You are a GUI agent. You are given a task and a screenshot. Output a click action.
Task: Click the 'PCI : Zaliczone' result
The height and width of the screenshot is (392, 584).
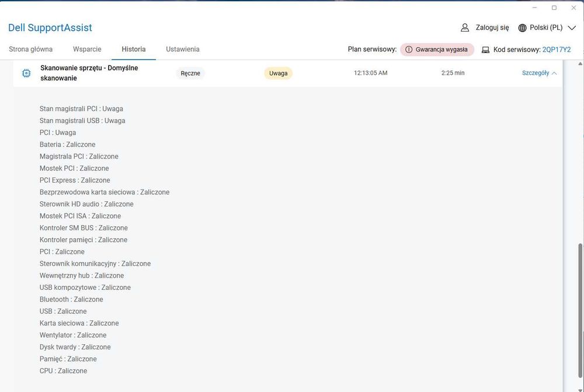coord(62,251)
